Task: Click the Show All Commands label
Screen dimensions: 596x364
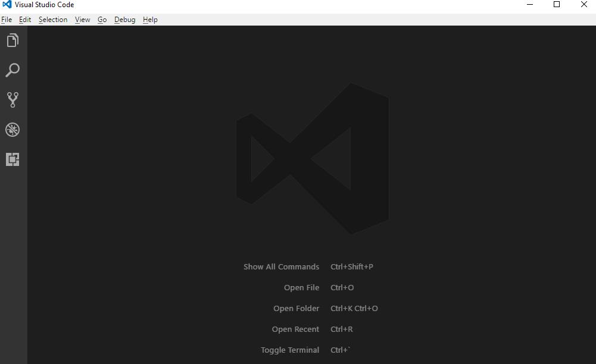Action: pyautogui.click(x=281, y=267)
